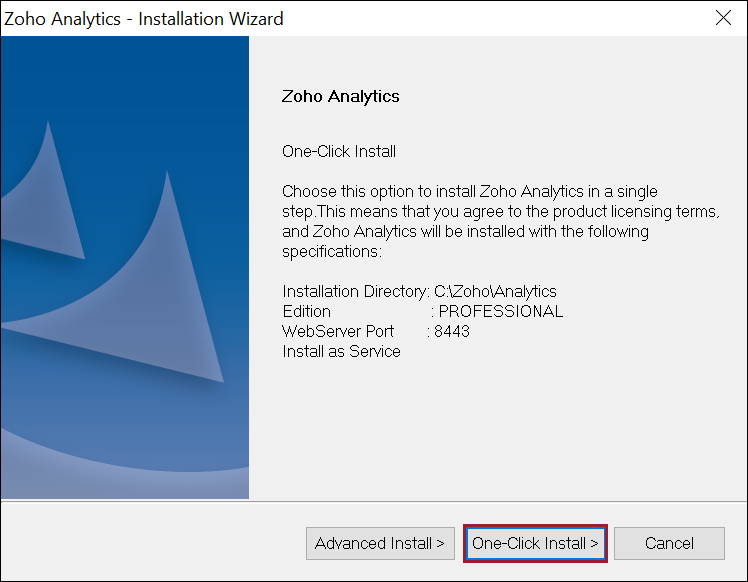Click the Advanced Install button
The height and width of the screenshot is (582, 748).
[x=380, y=544]
